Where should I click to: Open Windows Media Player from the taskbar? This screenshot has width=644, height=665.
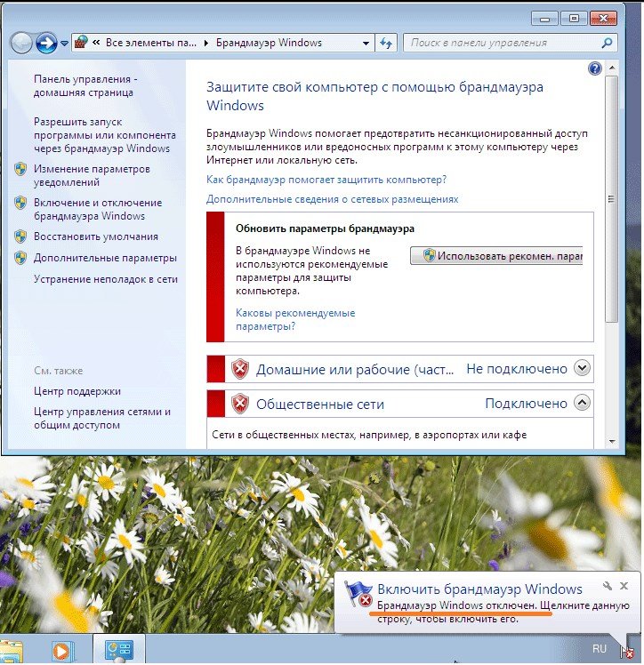click(61, 649)
